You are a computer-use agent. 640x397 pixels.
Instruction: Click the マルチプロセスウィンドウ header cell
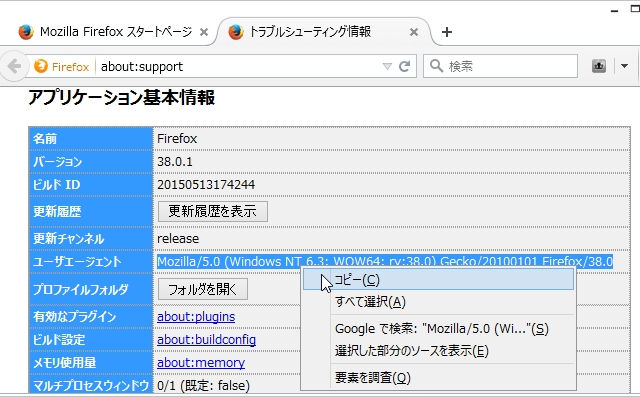coord(91,385)
